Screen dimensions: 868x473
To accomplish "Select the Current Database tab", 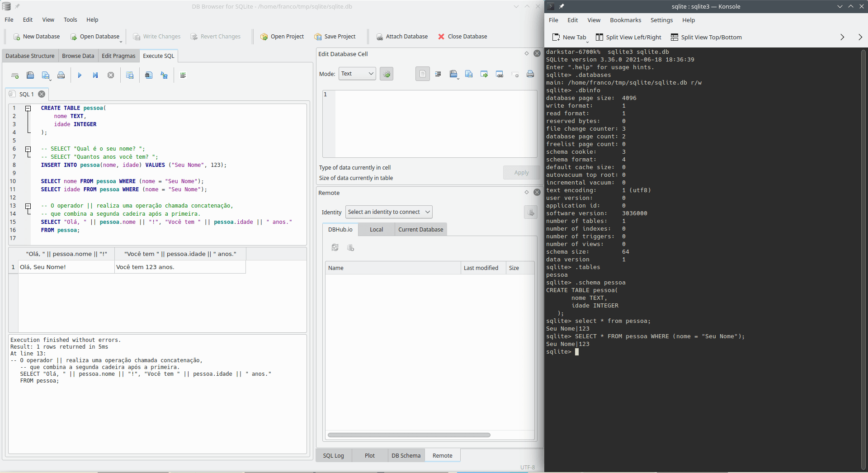I will pos(421,229).
